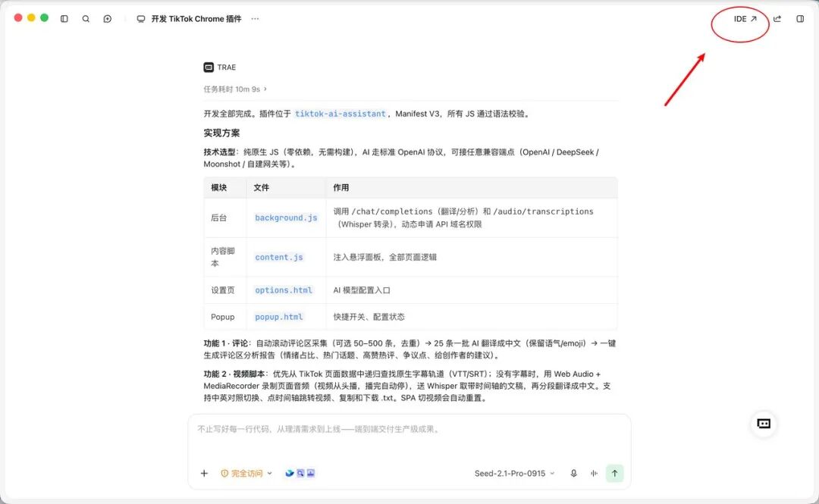Click the monitor icon beside the task title
Image resolution: width=819 pixels, height=504 pixels.
141,19
